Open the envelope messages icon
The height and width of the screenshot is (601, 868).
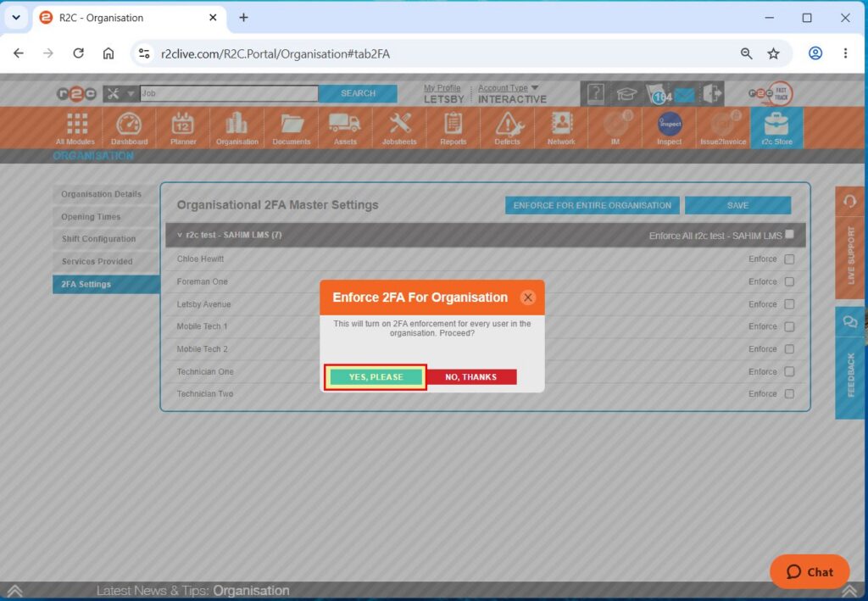tap(684, 95)
